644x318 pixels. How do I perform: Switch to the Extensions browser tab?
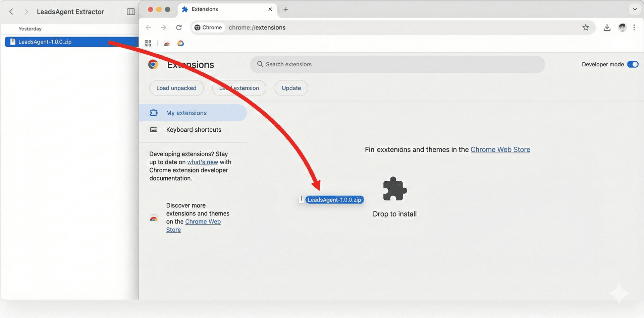pos(205,9)
